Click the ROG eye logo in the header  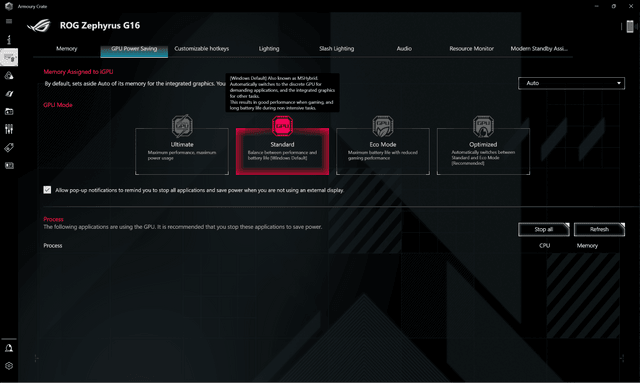click(x=39, y=25)
